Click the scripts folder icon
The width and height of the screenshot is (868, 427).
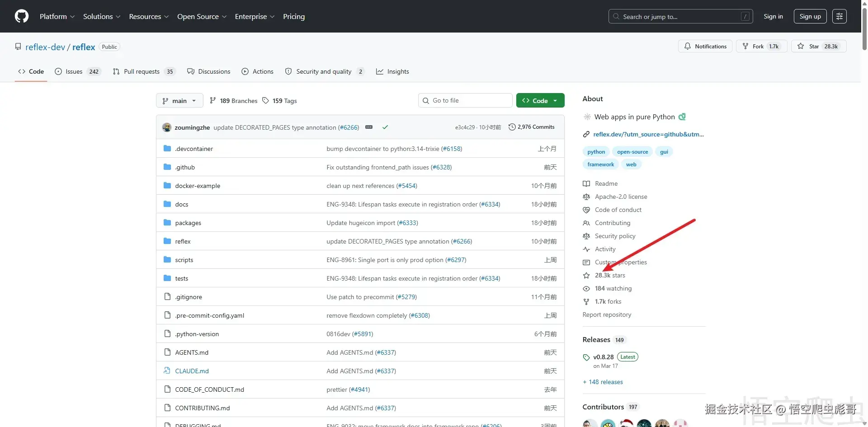167,260
